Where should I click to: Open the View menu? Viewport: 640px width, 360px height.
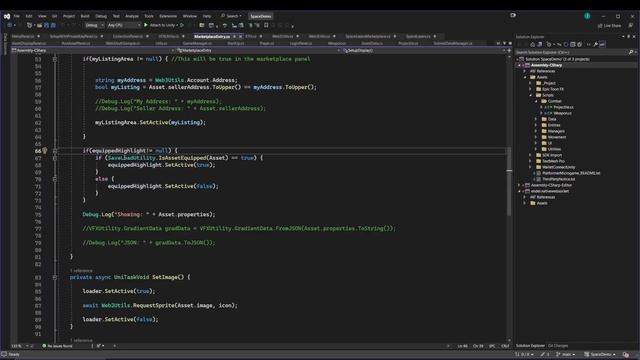click(x=42, y=16)
